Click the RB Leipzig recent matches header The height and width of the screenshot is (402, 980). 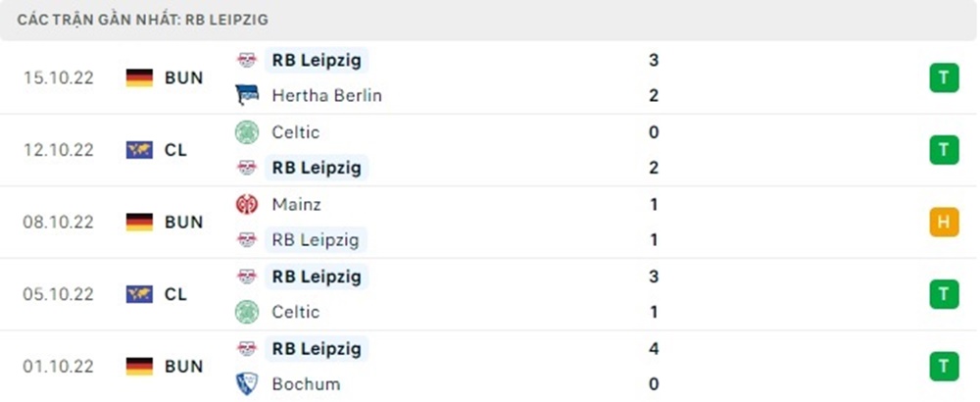click(143, 19)
